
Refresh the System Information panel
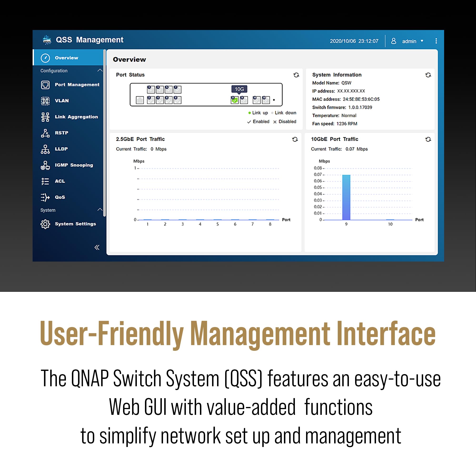(428, 75)
